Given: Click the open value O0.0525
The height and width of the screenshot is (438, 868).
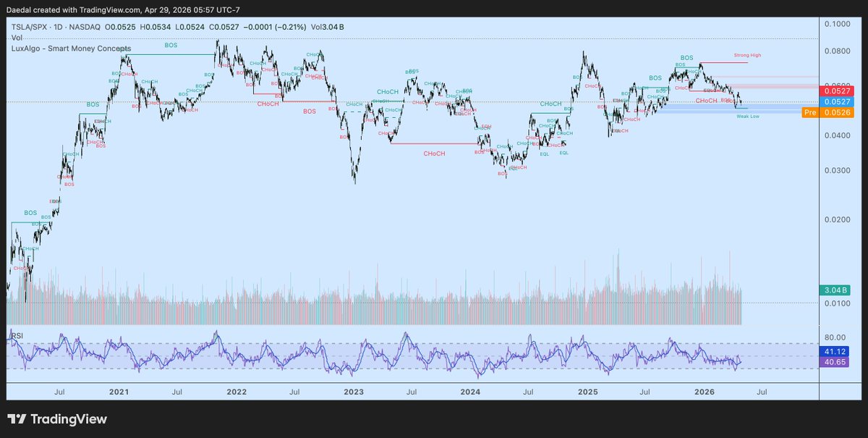Looking at the screenshot, I should pyautogui.click(x=122, y=28).
